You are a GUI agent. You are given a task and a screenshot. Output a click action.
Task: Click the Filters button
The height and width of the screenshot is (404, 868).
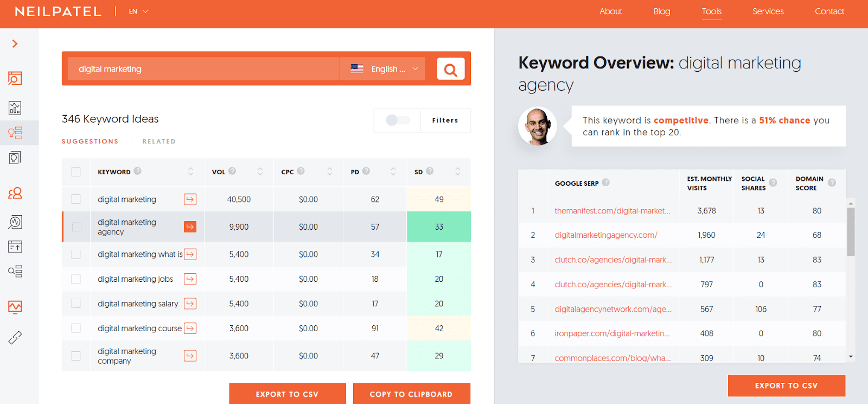click(x=445, y=120)
